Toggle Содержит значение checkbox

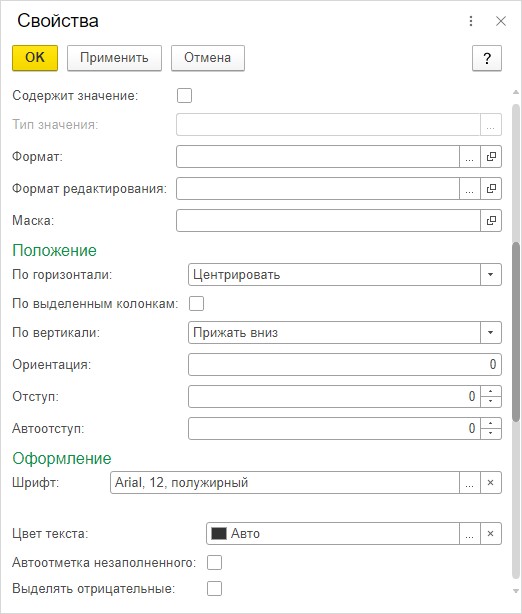coord(184,96)
